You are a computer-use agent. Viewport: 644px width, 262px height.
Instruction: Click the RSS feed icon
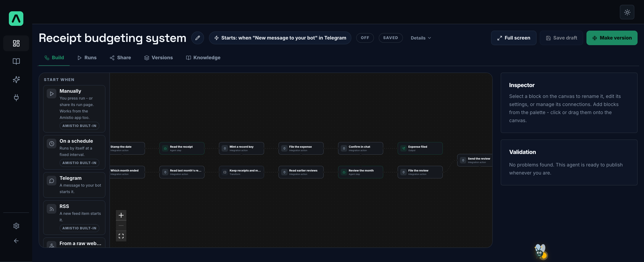(52, 209)
